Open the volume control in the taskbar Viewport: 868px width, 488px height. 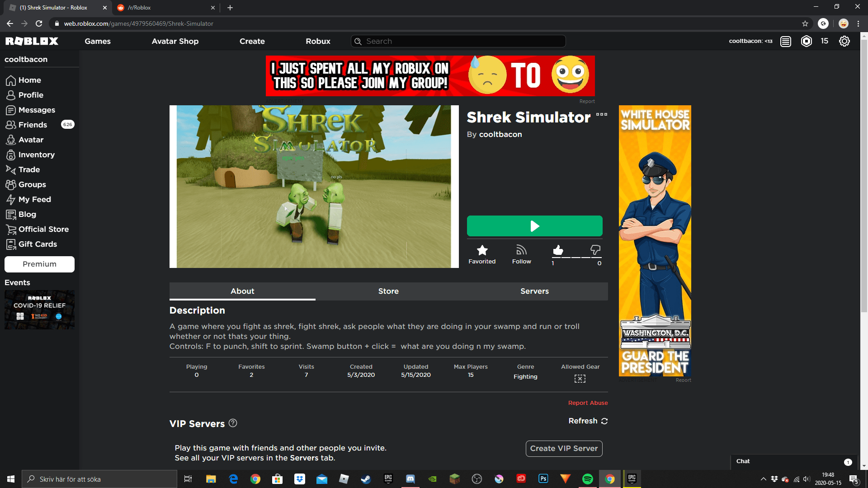coord(807,479)
